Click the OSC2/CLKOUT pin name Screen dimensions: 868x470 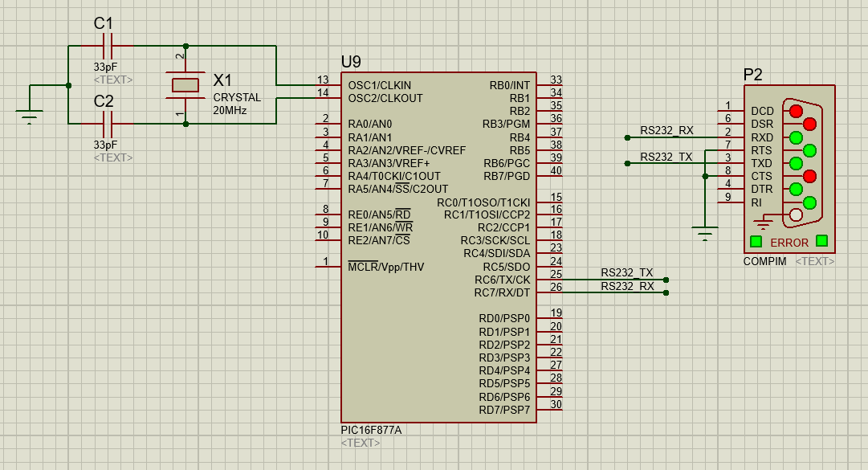click(385, 98)
